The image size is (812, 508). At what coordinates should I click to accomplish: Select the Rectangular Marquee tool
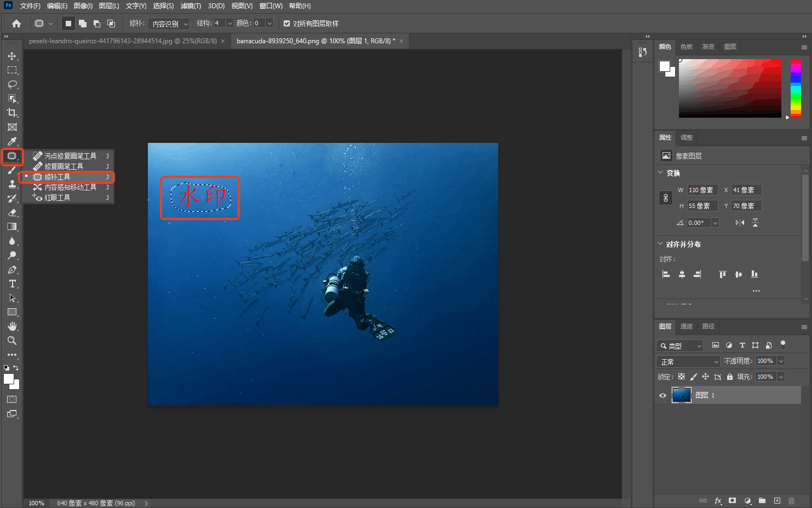click(x=12, y=71)
